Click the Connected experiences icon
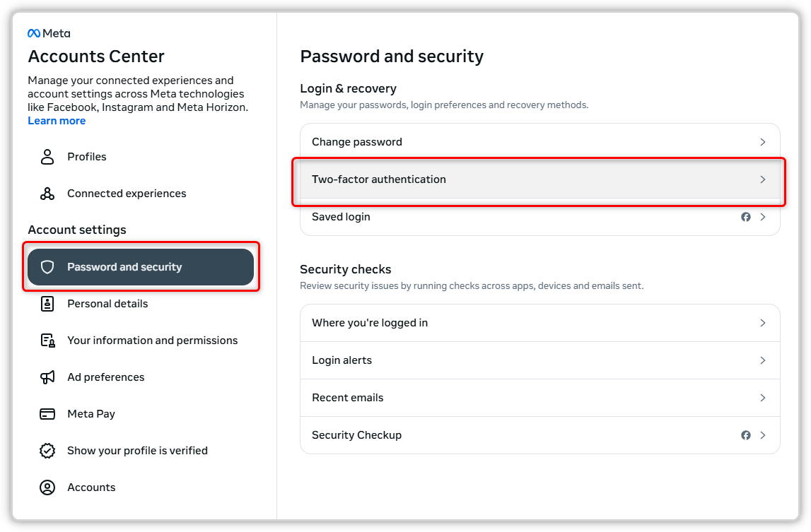The image size is (811, 532). click(47, 193)
